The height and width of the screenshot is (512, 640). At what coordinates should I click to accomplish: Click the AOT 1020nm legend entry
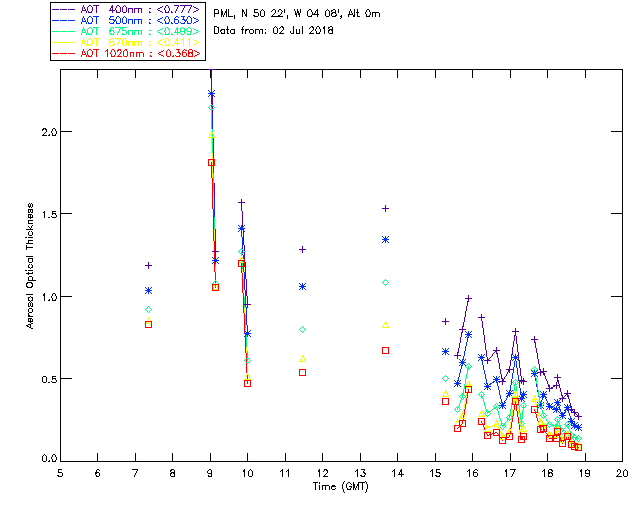coord(127,53)
